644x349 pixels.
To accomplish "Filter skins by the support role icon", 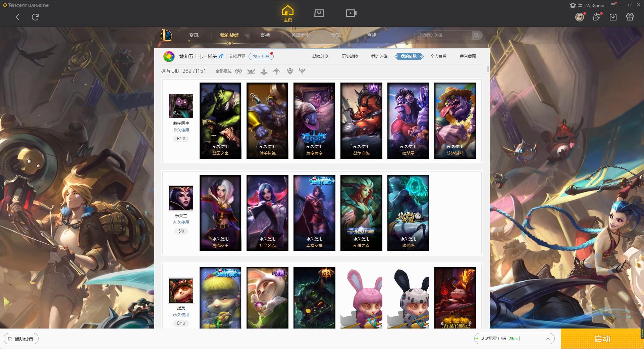I will click(302, 71).
